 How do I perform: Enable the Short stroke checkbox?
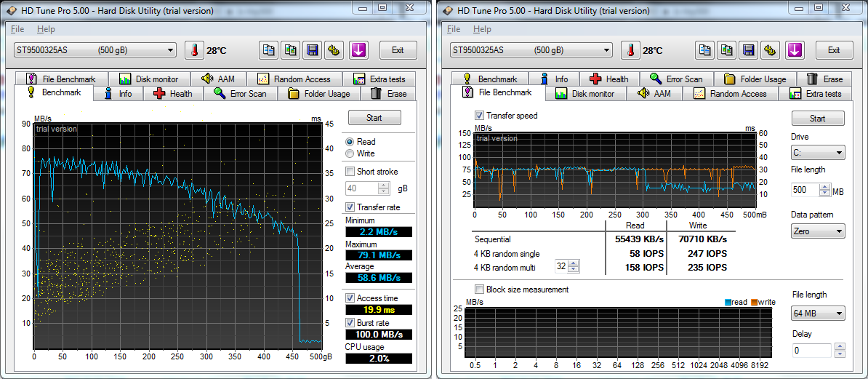pos(350,172)
